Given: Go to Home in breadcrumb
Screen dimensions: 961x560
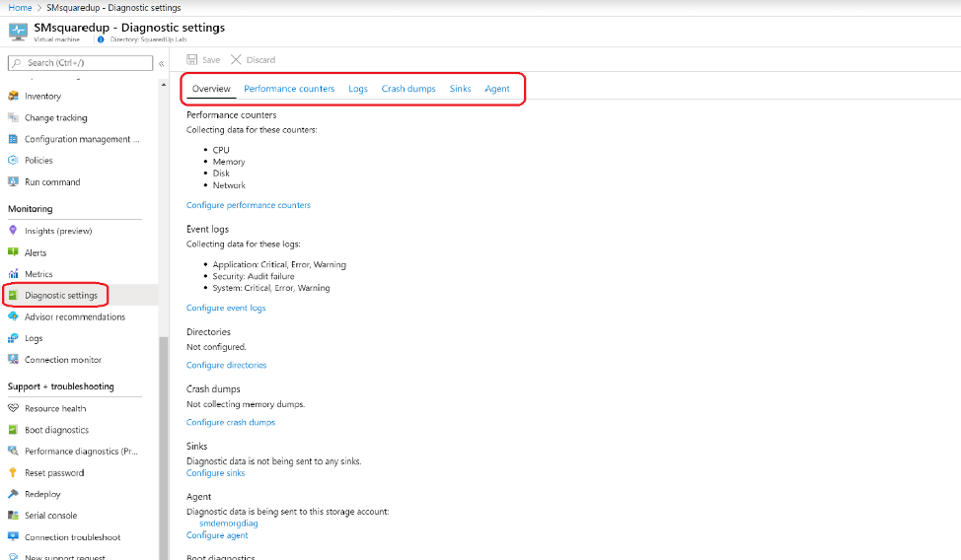Looking at the screenshot, I should coord(20,8).
